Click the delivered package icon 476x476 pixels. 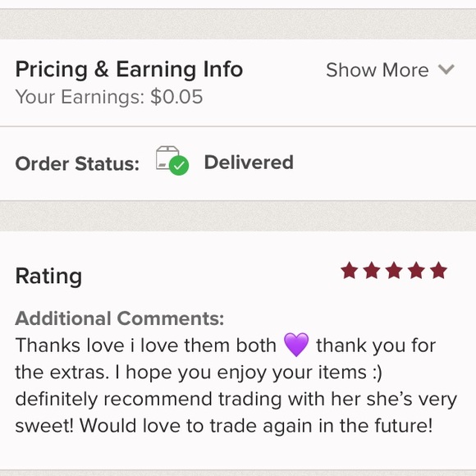[x=172, y=161]
